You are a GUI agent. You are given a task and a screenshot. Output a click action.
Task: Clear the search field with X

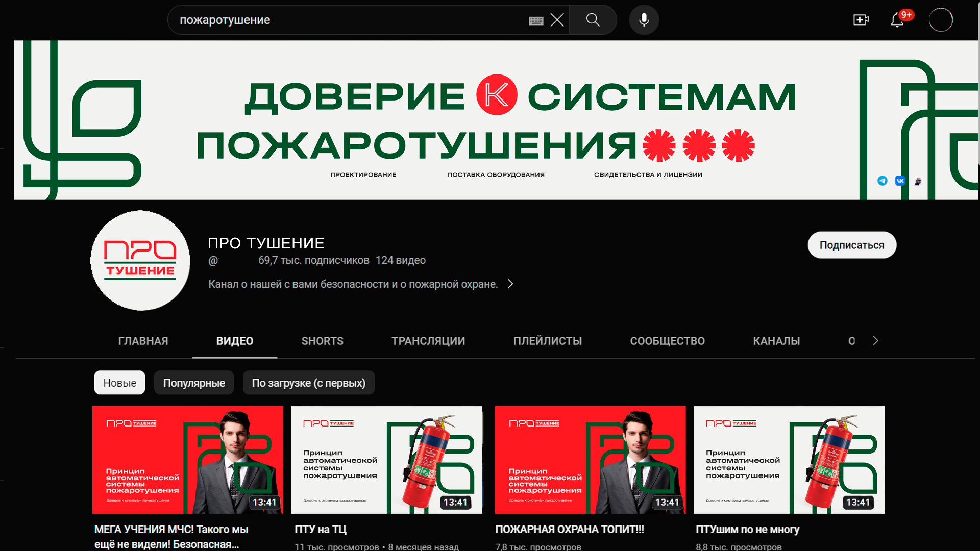pyautogui.click(x=557, y=20)
